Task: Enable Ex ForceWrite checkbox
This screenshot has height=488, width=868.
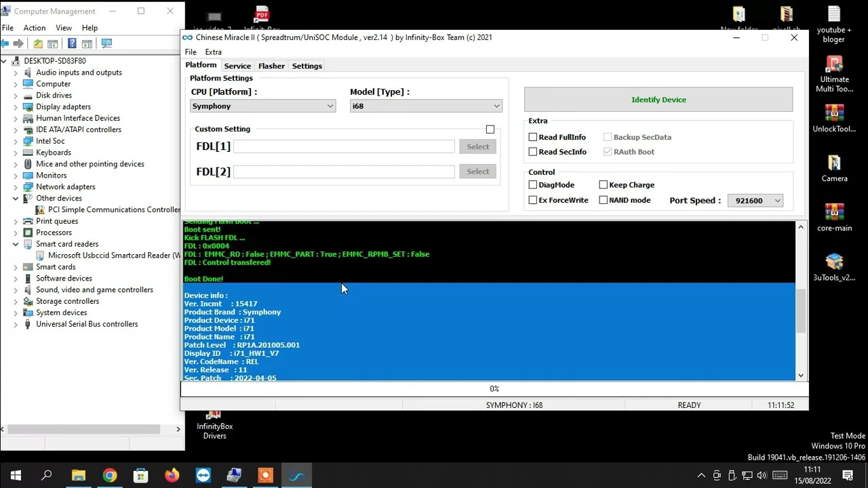Action: [533, 200]
